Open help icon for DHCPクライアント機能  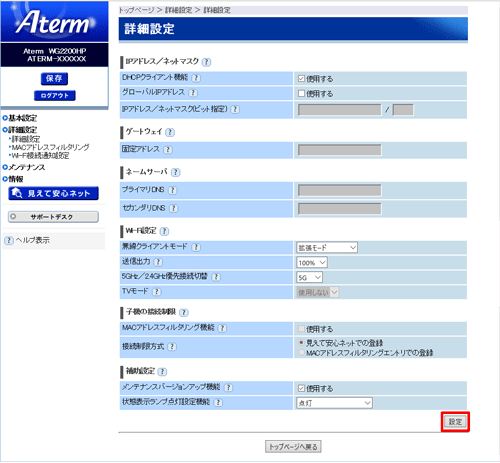tap(196, 78)
